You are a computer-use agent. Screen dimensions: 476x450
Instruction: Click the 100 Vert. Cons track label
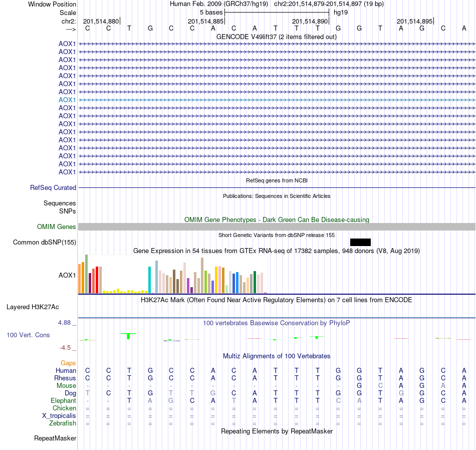click(28, 335)
